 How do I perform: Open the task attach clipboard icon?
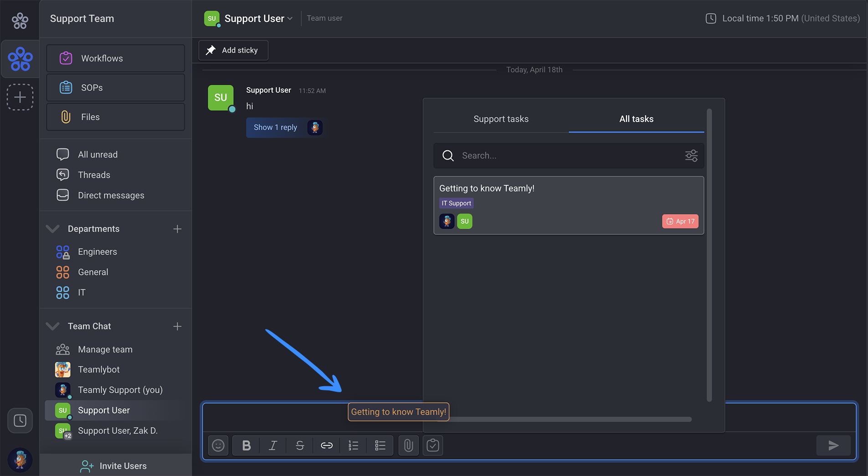click(x=433, y=445)
